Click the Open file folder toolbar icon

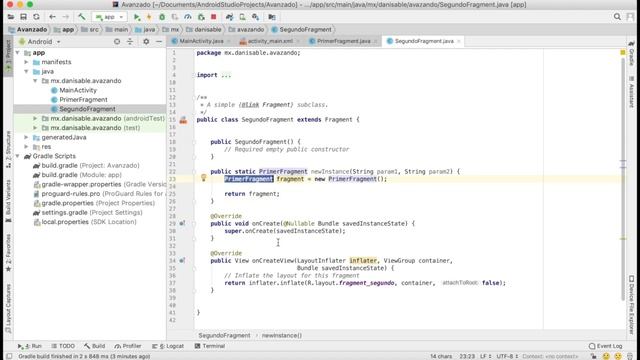point(11,17)
